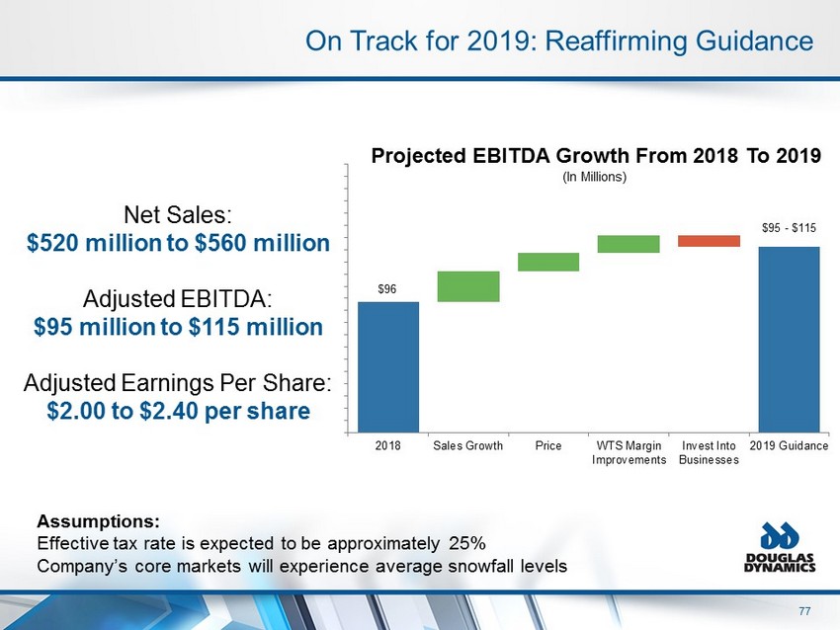The width and height of the screenshot is (840, 630).
Task: Click the '$95 - $115' data label
Action: [789, 228]
